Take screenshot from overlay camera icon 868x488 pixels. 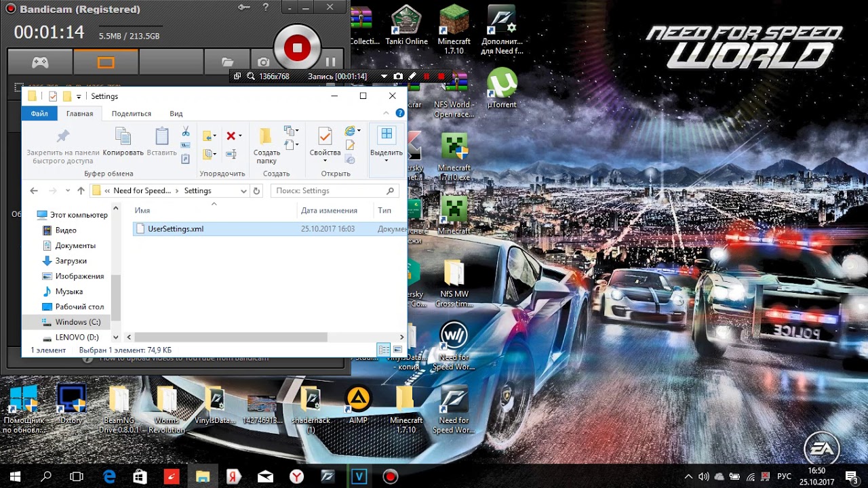point(398,77)
